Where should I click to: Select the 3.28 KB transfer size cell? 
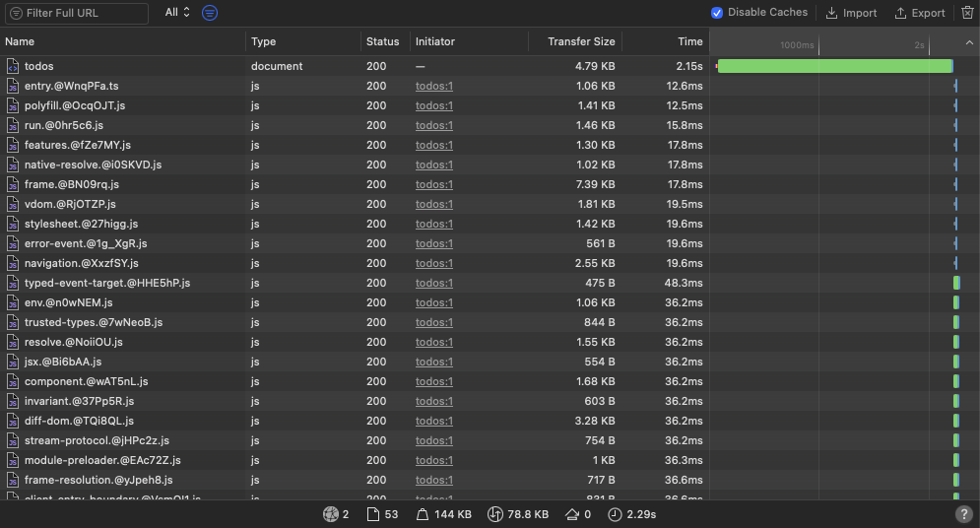[x=595, y=422]
